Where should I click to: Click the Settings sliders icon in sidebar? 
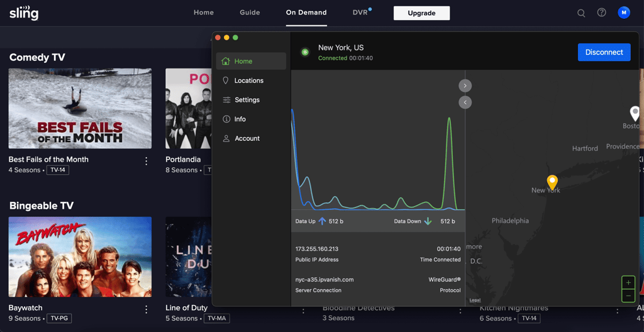[226, 100]
